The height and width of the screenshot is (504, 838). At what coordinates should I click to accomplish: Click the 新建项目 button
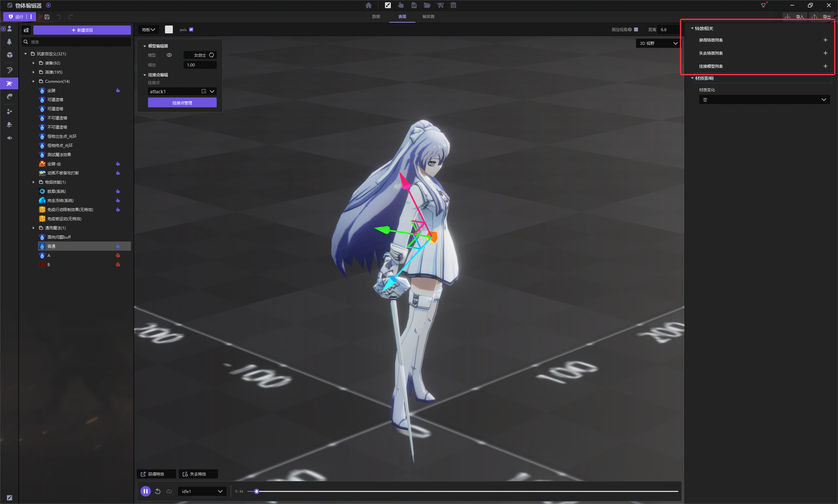[82, 30]
